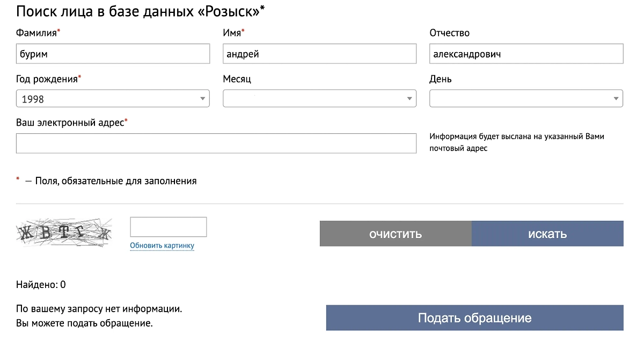Focus the Отчество field with александрович
Image resolution: width=644 pixels, height=353 pixels.
pos(526,54)
